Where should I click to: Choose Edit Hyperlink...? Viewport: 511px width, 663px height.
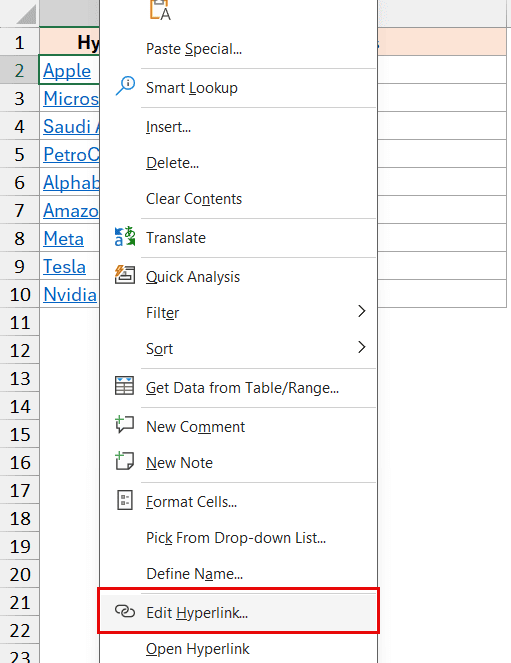238,612
